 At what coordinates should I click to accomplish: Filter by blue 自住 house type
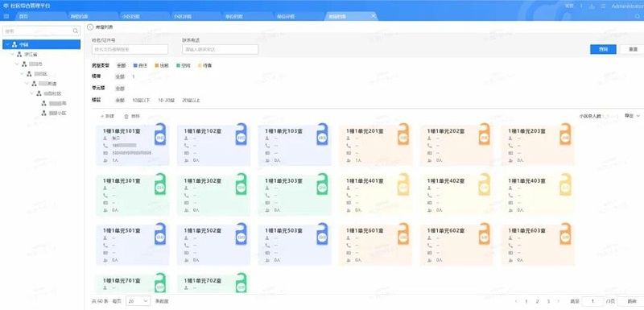click(x=140, y=65)
